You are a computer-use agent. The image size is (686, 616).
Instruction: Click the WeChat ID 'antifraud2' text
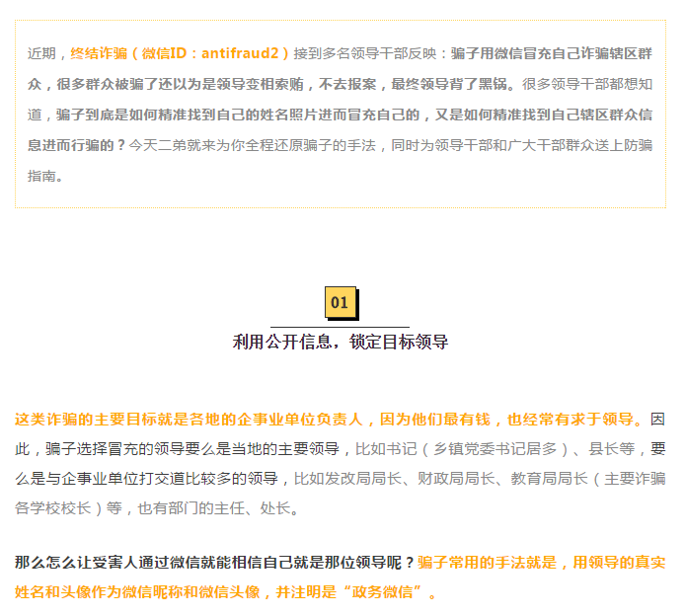point(241,53)
